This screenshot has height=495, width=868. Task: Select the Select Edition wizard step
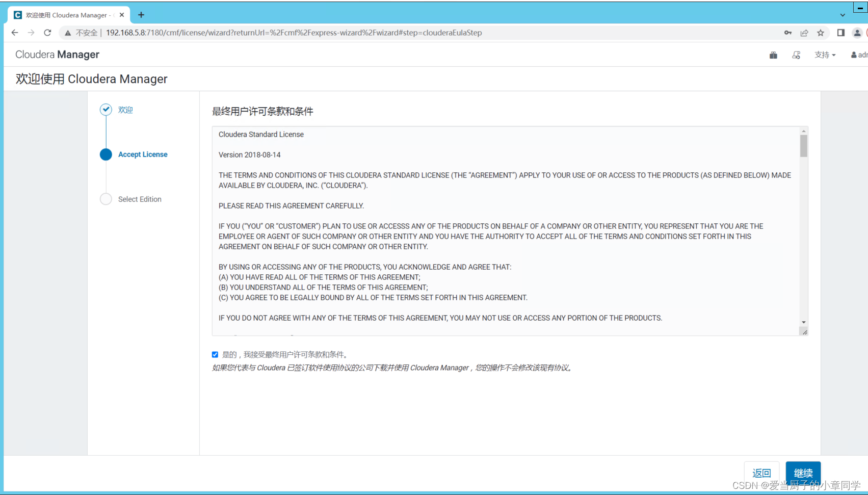point(140,199)
